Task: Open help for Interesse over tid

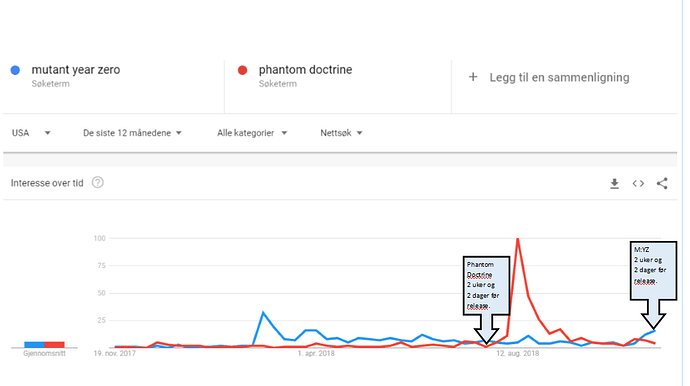Action: [x=98, y=183]
